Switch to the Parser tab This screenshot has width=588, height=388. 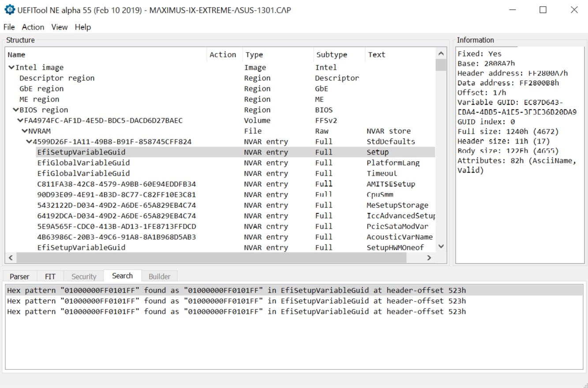pyautogui.click(x=19, y=276)
